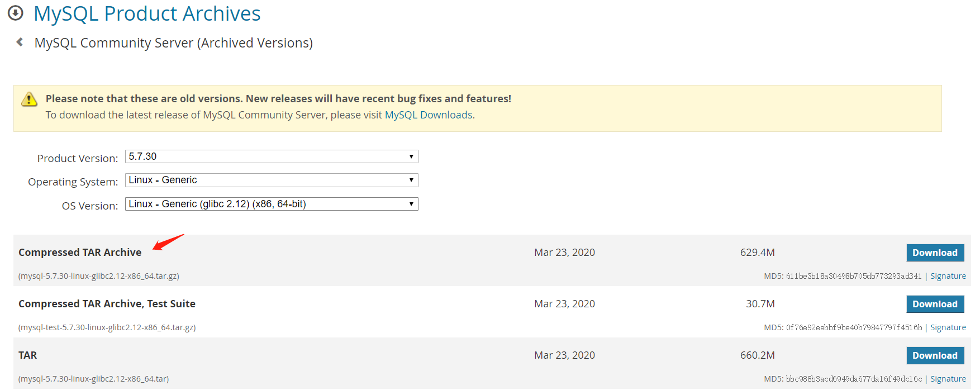Click the mysql-test-5.7.30 filename text
The height and width of the screenshot is (390, 980).
point(107,327)
